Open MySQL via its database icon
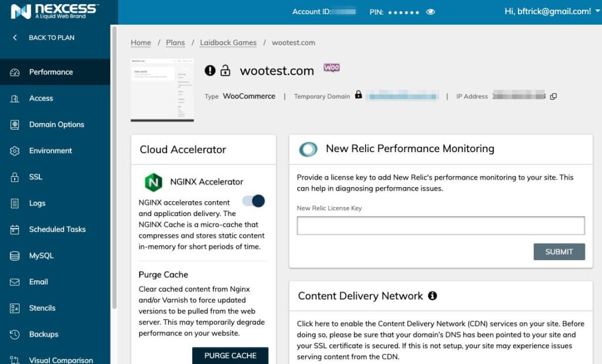The image size is (602, 364). pos(15,255)
